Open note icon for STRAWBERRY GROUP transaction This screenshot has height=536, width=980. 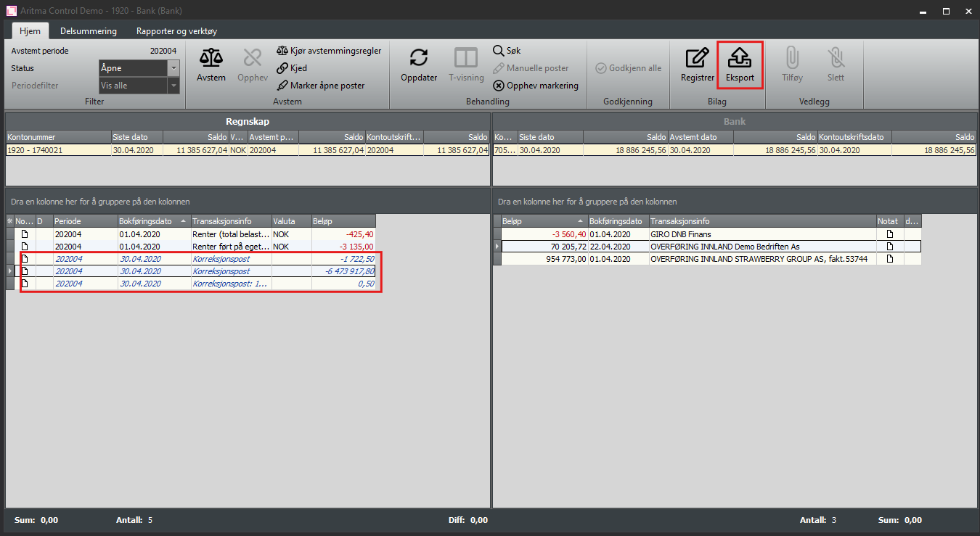tap(889, 259)
